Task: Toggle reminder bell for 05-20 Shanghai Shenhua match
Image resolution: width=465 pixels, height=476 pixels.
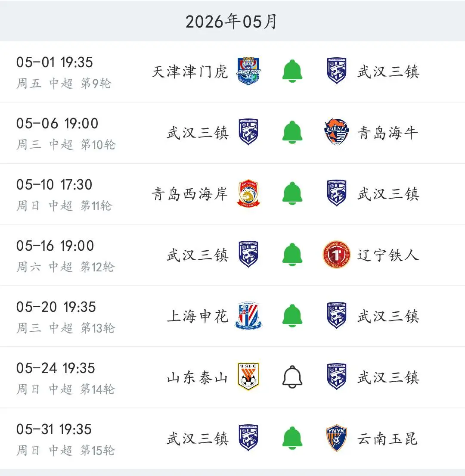Action: (292, 315)
